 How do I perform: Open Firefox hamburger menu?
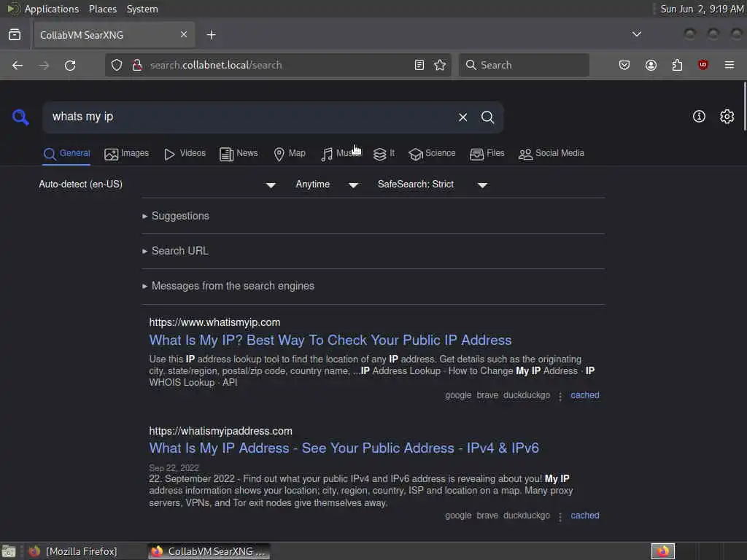click(x=729, y=65)
